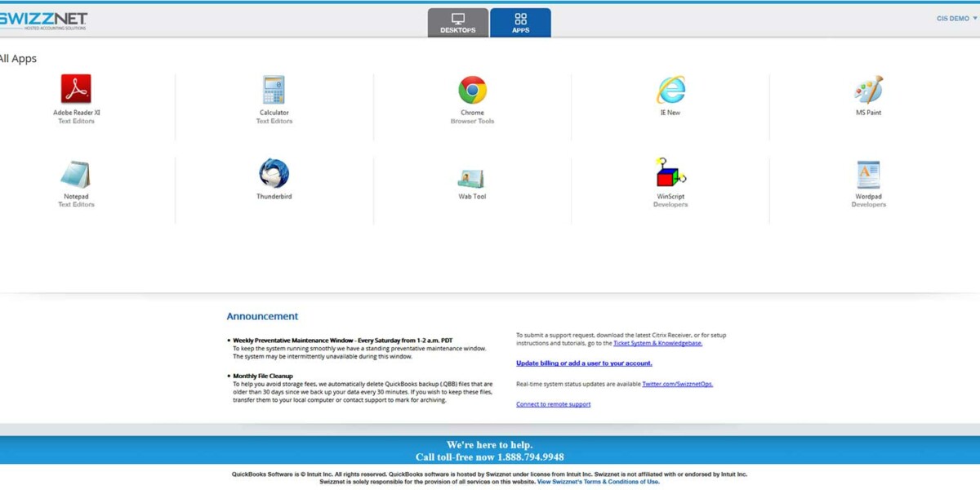The width and height of the screenshot is (980, 490).
Task: Open MS Paint
Action: (x=867, y=90)
